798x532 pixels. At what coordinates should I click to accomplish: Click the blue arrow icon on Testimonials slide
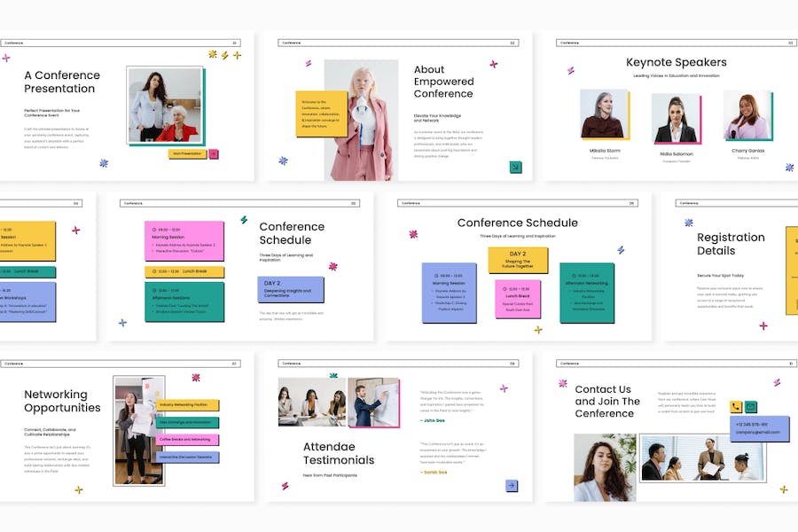pyautogui.click(x=512, y=485)
